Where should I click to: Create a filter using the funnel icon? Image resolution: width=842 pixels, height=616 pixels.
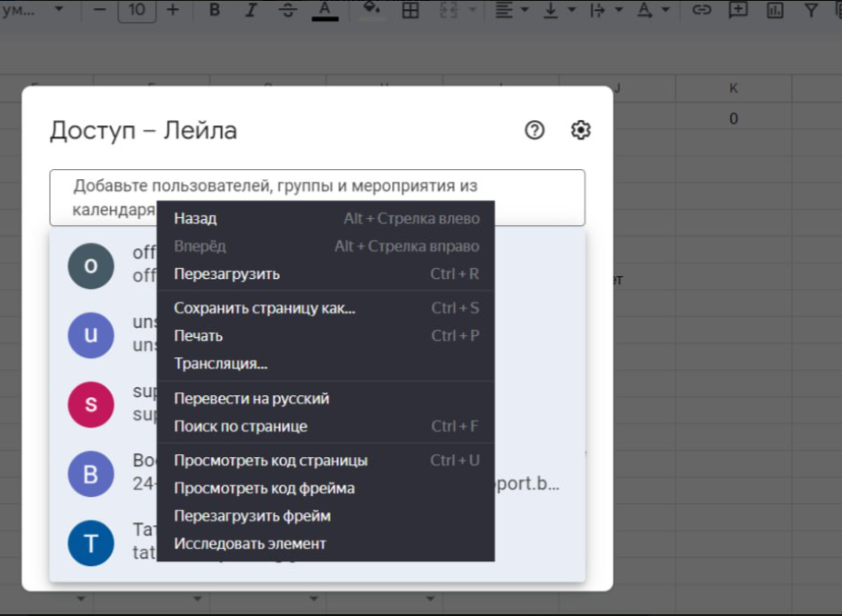point(811,10)
